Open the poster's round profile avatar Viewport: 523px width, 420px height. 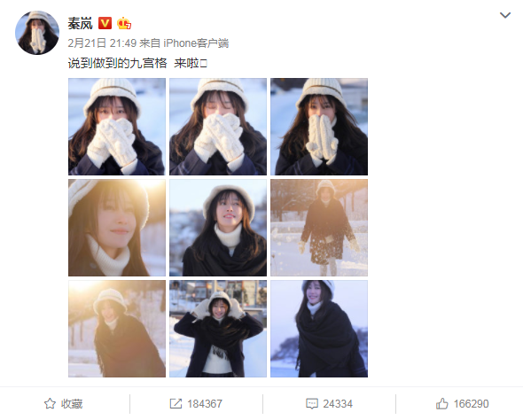pyautogui.click(x=37, y=33)
